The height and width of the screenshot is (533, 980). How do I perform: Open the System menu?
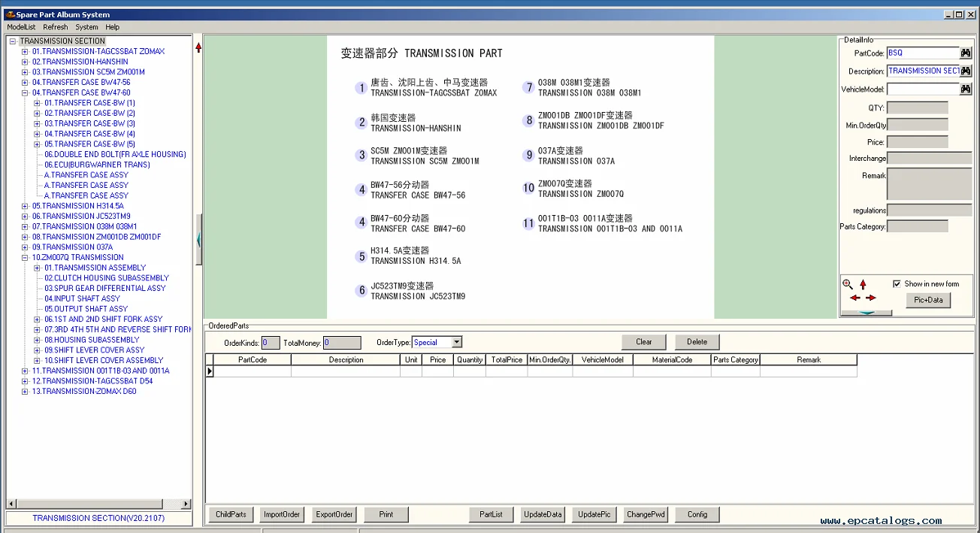[x=86, y=27]
